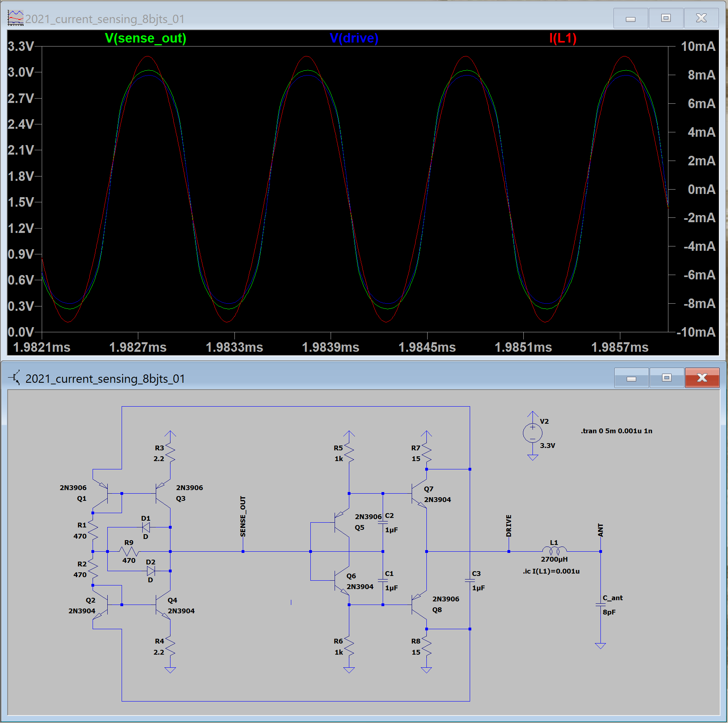Click the 3.3V left axis label

tap(21, 46)
